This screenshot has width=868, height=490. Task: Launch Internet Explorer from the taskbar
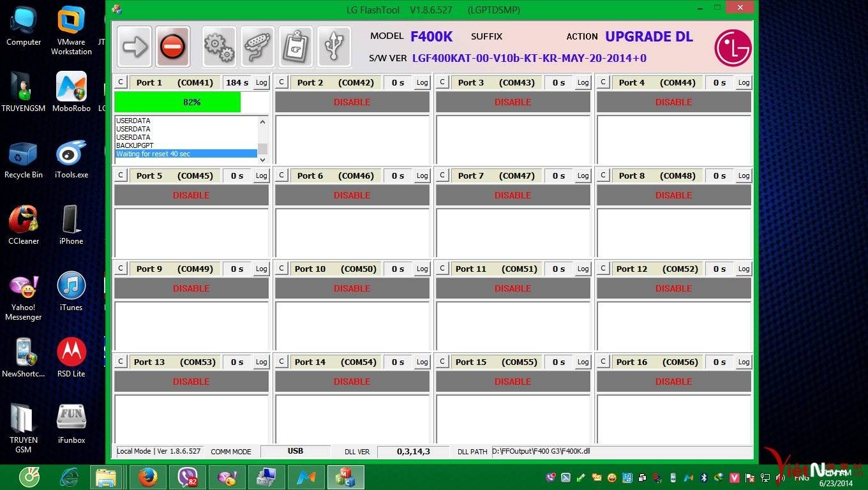pyautogui.click(x=69, y=477)
